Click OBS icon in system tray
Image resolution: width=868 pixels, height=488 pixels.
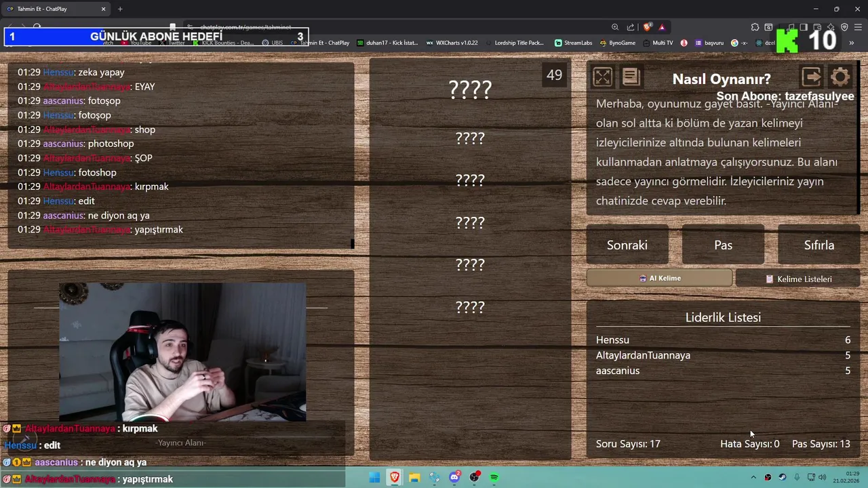(x=768, y=477)
